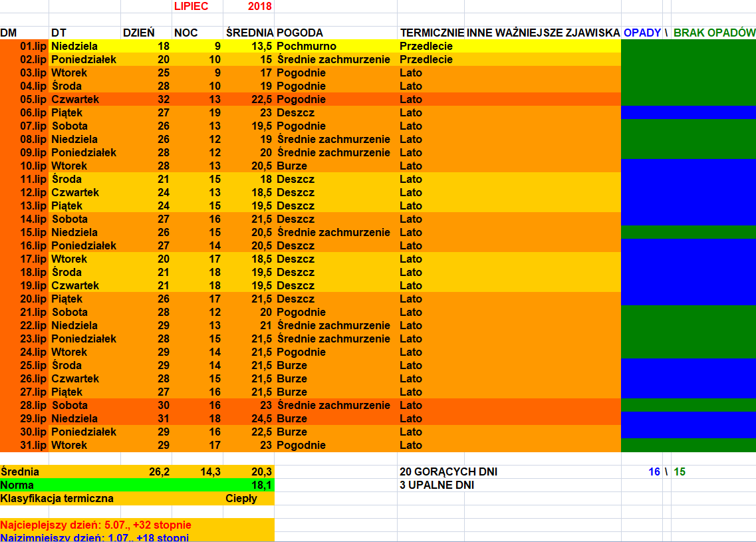
Task: Click the INNE WAŻNIEJSZE ZJAWISKA header
Action: tap(543, 33)
